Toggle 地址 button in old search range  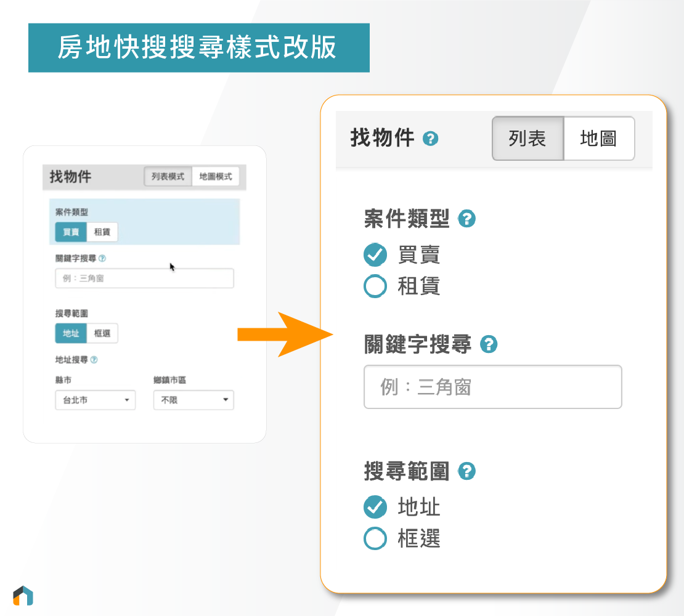click(x=71, y=333)
